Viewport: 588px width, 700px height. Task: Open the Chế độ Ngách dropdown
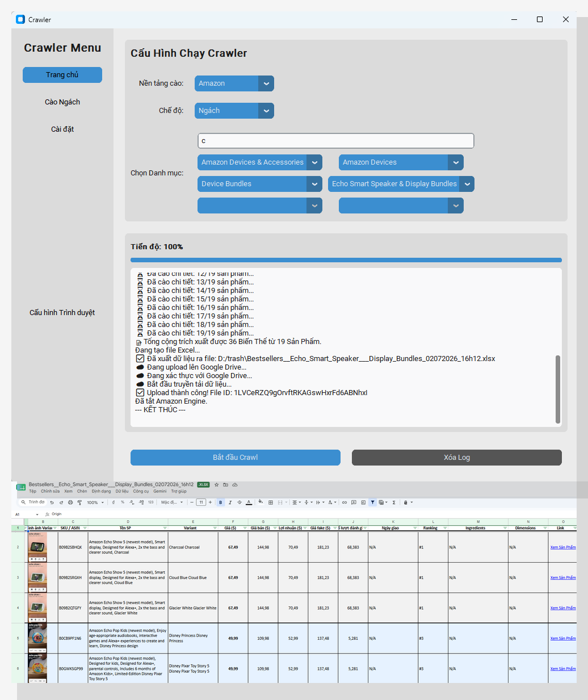(234, 111)
